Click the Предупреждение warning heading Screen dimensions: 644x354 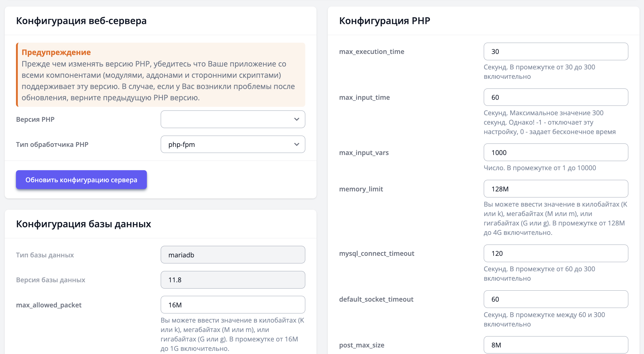(56, 52)
